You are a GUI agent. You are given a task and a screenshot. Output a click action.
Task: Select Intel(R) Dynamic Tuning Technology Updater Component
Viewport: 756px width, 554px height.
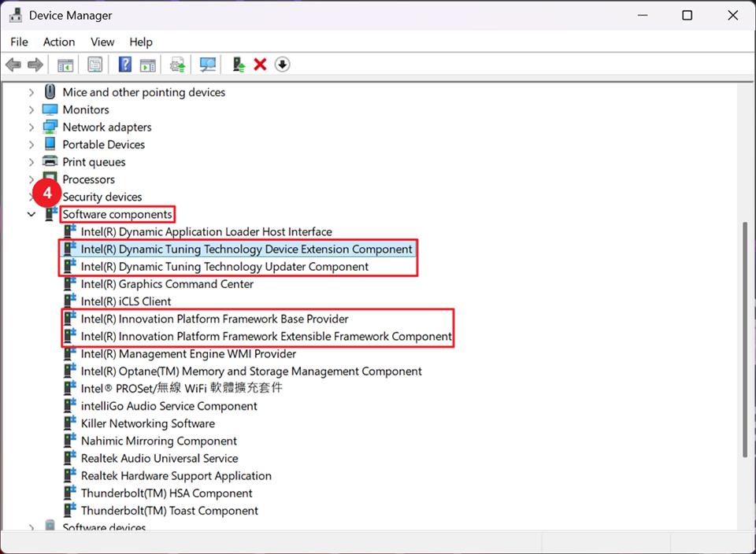[224, 267]
